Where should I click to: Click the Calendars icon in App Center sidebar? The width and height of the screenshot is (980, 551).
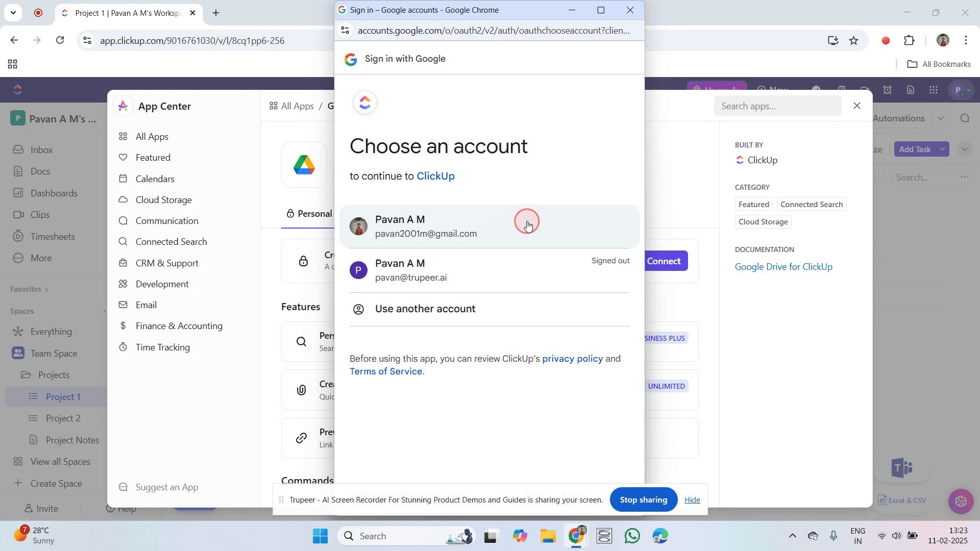click(x=123, y=179)
